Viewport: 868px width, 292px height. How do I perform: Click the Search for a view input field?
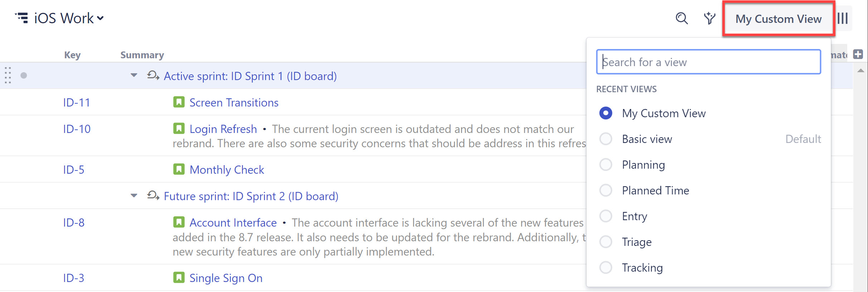click(708, 62)
